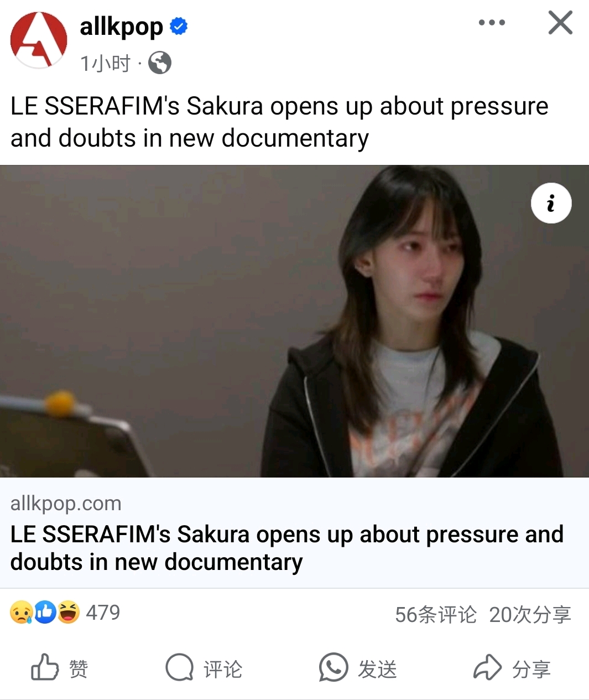
Task: Click the globe public-audience icon
Action: coord(160,63)
